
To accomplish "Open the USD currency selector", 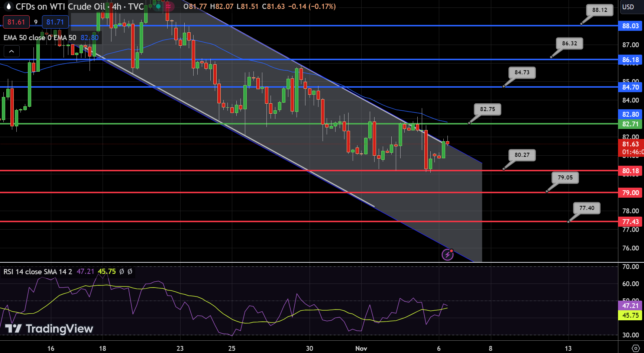I will [628, 7].
